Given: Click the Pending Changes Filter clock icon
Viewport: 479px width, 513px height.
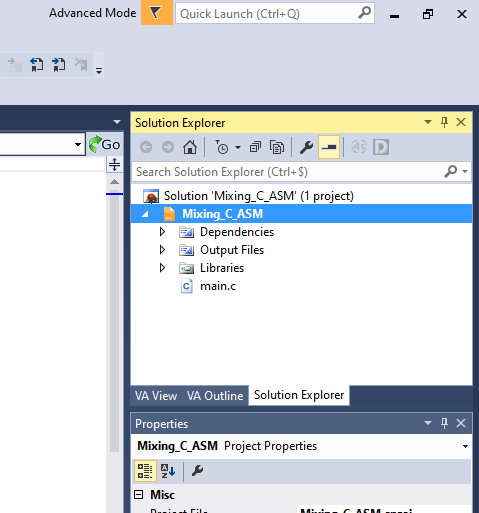Looking at the screenshot, I should pyautogui.click(x=221, y=147).
